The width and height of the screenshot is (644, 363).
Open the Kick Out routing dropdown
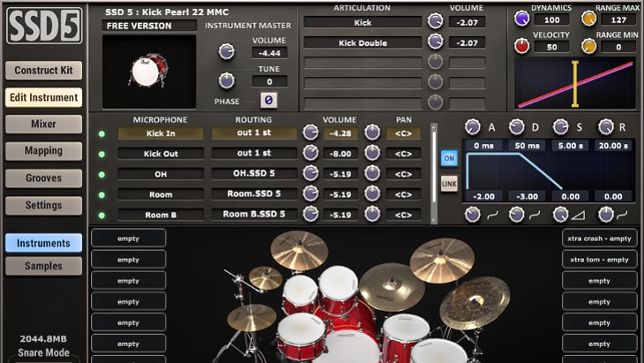(x=254, y=153)
